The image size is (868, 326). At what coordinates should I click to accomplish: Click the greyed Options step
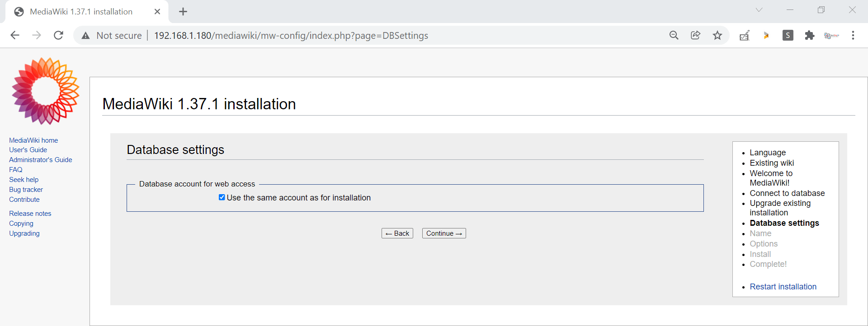[x=764, y=244]
